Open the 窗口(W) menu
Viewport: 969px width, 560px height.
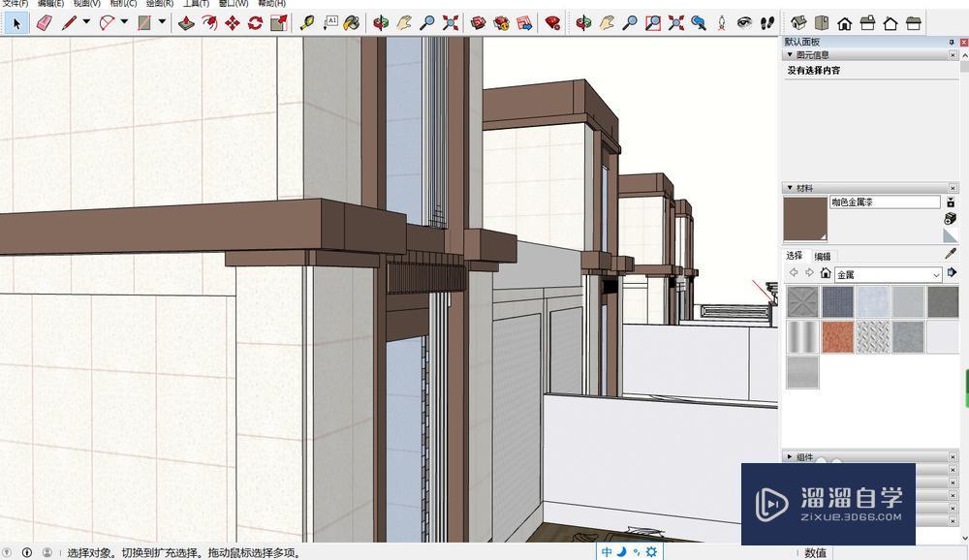click(x=234, y=3)
